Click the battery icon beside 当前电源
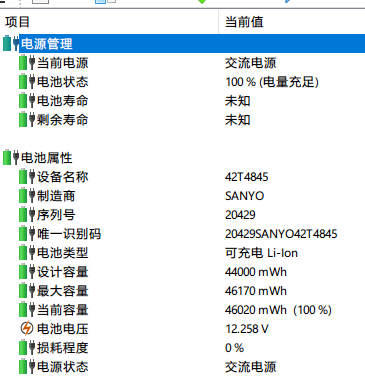The image size is (365, 386). [x=27, y=63]
